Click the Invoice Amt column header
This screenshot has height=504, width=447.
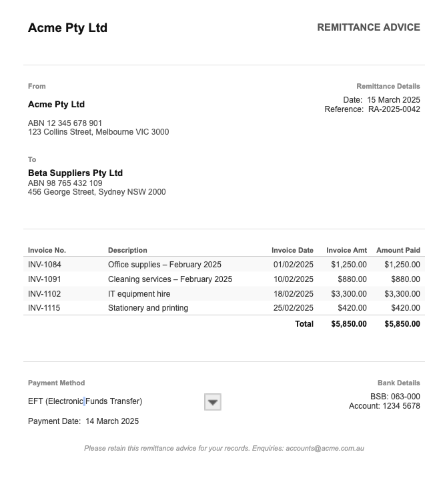346,251
